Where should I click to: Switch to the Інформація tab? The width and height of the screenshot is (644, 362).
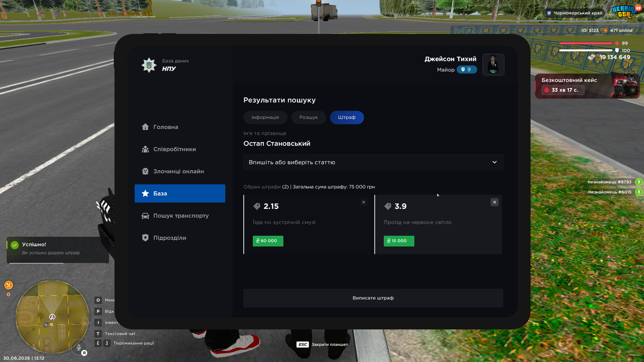tap(265, 117)
